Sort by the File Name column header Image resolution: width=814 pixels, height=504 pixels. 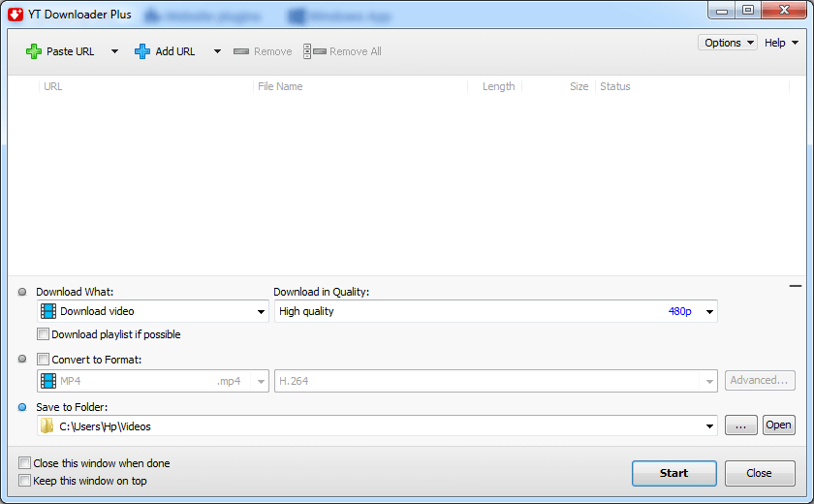pos(280,86)
